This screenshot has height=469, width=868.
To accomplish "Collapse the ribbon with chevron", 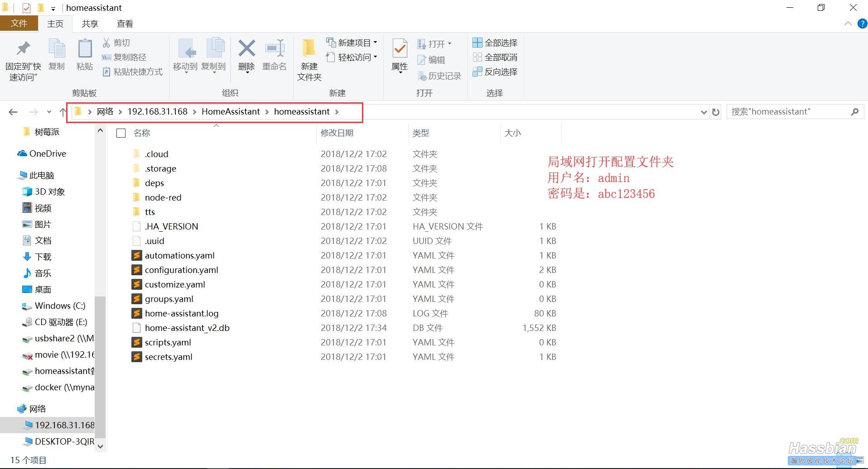I will pyautogui.click(x=848, y=24).
